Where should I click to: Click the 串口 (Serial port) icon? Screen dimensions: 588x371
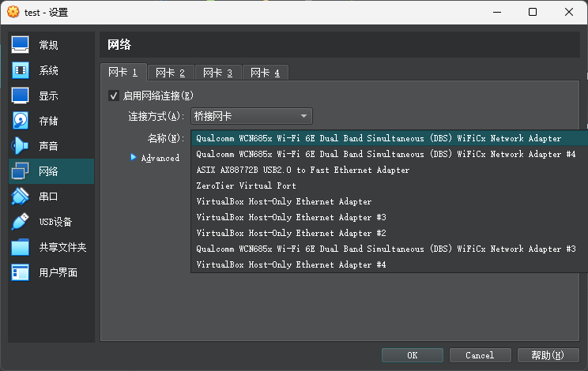click(21, 197)
